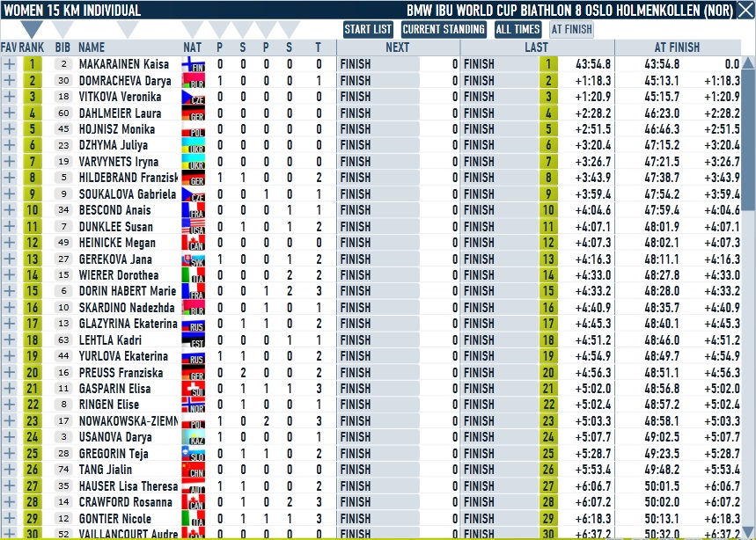Add GEREKOVA Jana to favorites

[10, 259]
